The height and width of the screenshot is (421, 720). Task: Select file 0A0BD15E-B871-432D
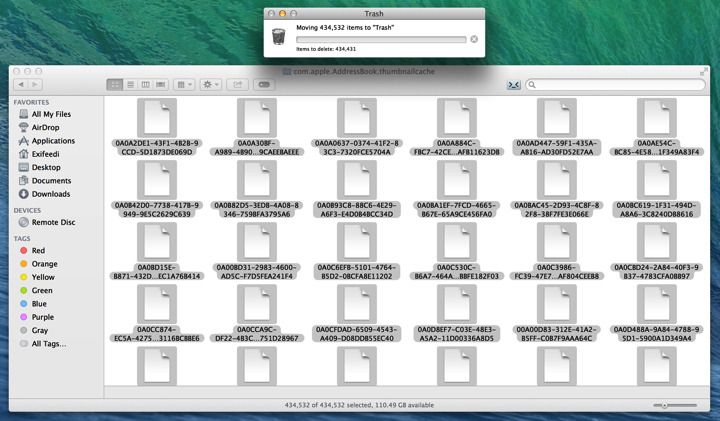(157, 252)
